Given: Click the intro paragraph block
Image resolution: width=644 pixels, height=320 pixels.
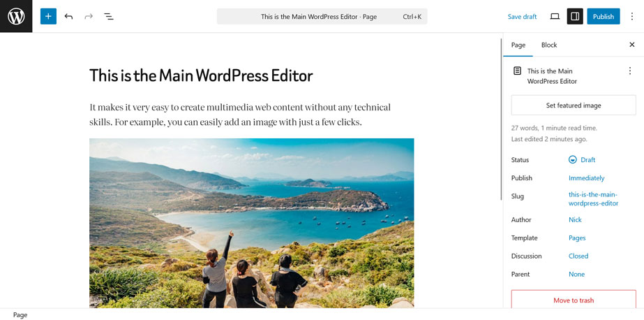Looking at the screenshot, I should 240,115.
